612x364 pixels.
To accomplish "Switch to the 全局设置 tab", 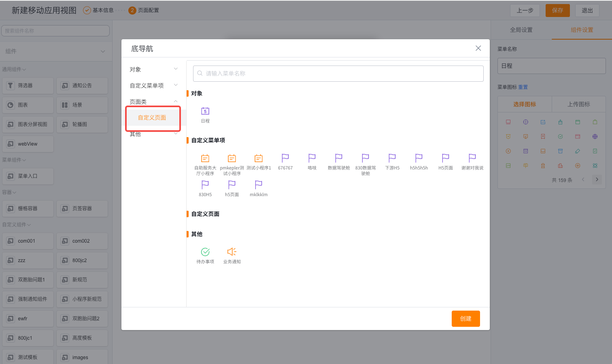I will pyautogui.click(x=521, y=29).
